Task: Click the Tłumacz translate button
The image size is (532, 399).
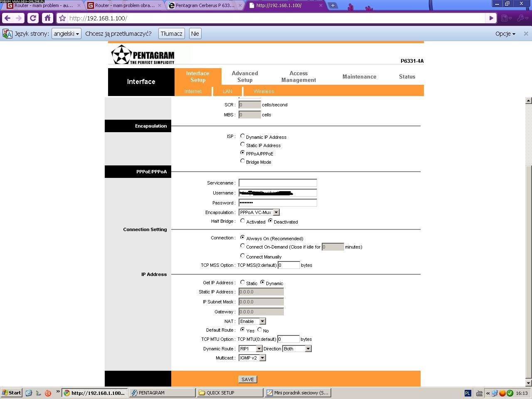Action: coord(172,34)
